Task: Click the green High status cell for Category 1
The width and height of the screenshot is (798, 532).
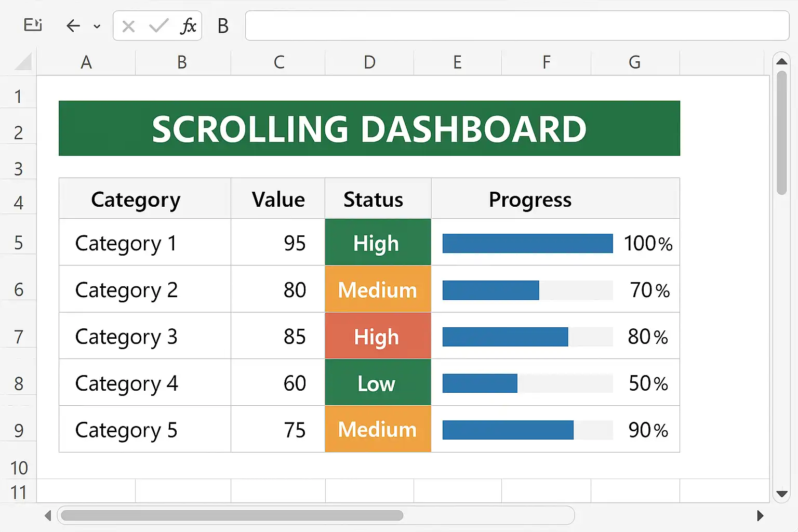Action: click(378, 243)
